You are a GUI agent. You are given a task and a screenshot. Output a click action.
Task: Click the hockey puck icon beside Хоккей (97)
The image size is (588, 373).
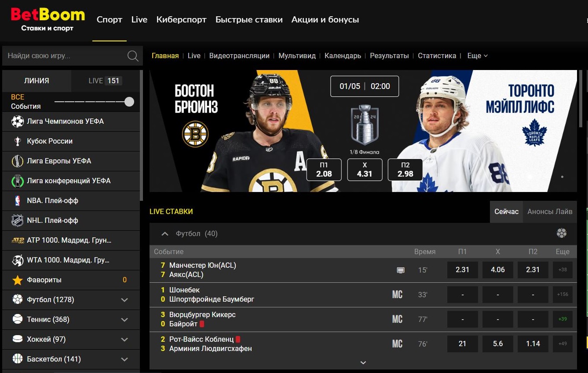(x=18, y=339)
